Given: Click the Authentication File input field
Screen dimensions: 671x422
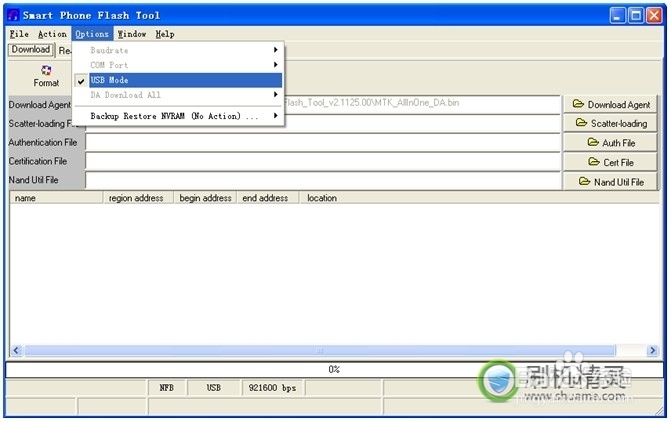Looking at the screenshot, I should (x=323, y=143).
